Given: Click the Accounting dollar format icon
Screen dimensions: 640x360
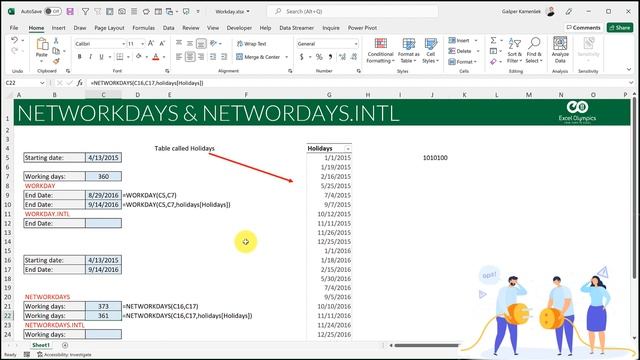Looking at the screenshot, I should (x=301, y=57).
